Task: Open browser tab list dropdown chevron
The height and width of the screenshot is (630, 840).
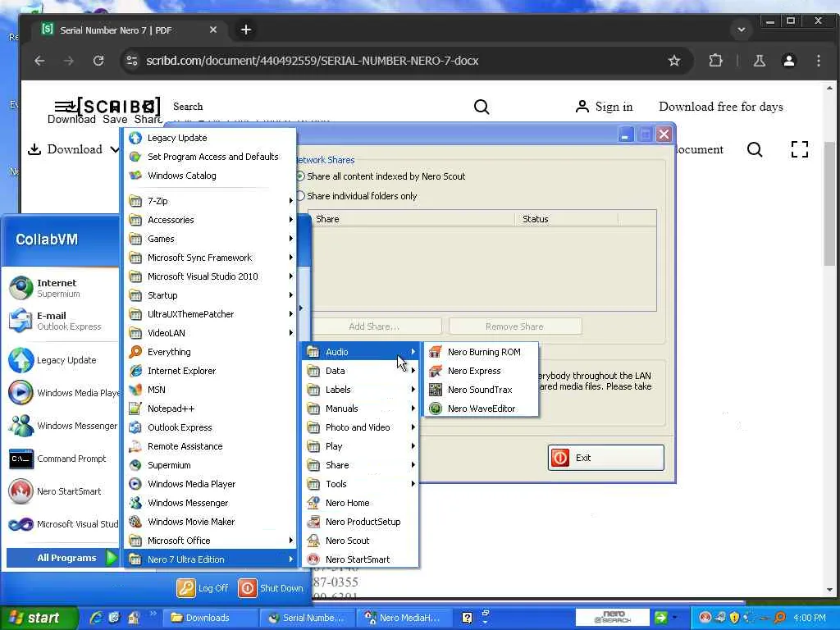Action: [742, 30]
